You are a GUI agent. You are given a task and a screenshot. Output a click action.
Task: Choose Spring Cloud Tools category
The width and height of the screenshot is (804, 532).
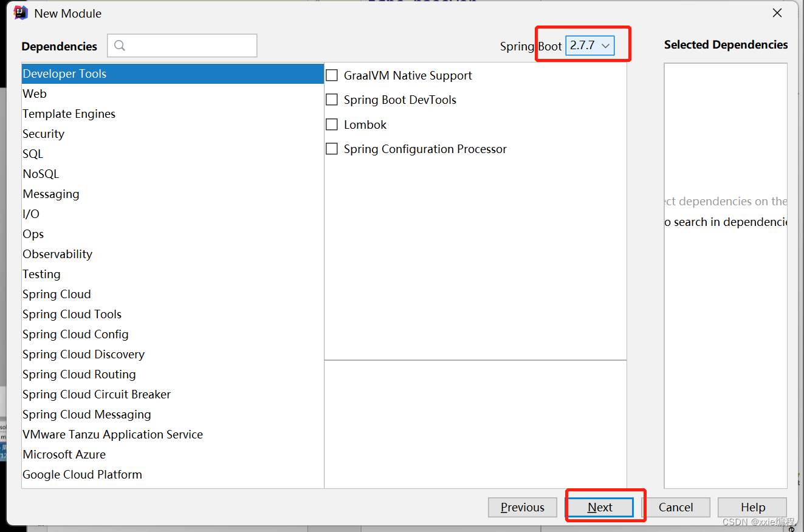[173, 314]
